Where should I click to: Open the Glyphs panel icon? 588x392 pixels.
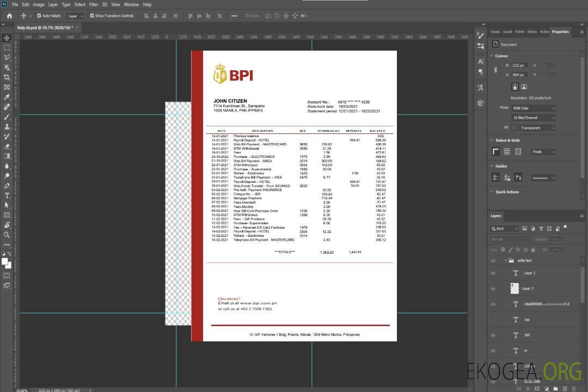(481, 88)
